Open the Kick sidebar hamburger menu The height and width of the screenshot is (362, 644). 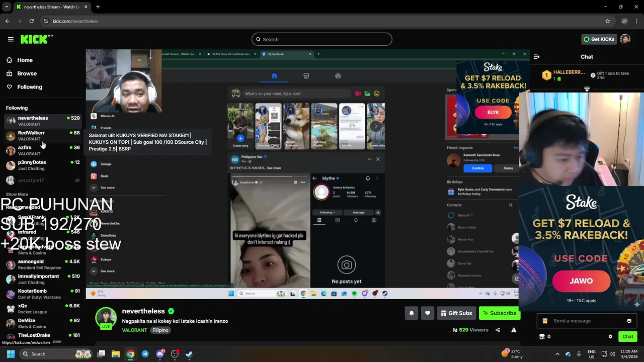click(11, 39)
